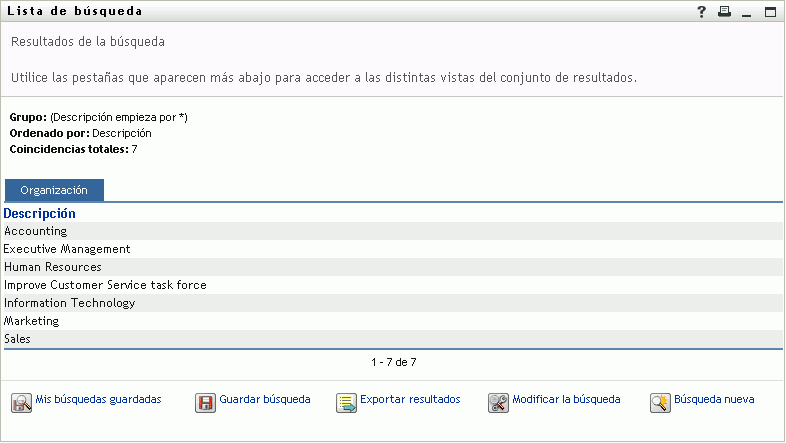Screen dimensions: 786x443
Task: Minimize the Lista de búsqueda panel
Action: [x=746, y=12]
